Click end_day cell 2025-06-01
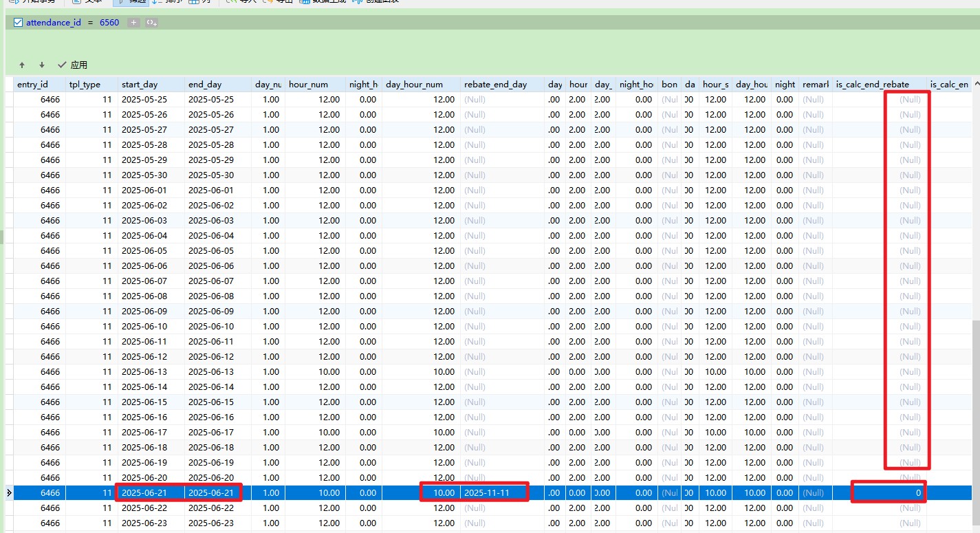The width and height of the screenshot is (980, 533). [x=218, y=190]
